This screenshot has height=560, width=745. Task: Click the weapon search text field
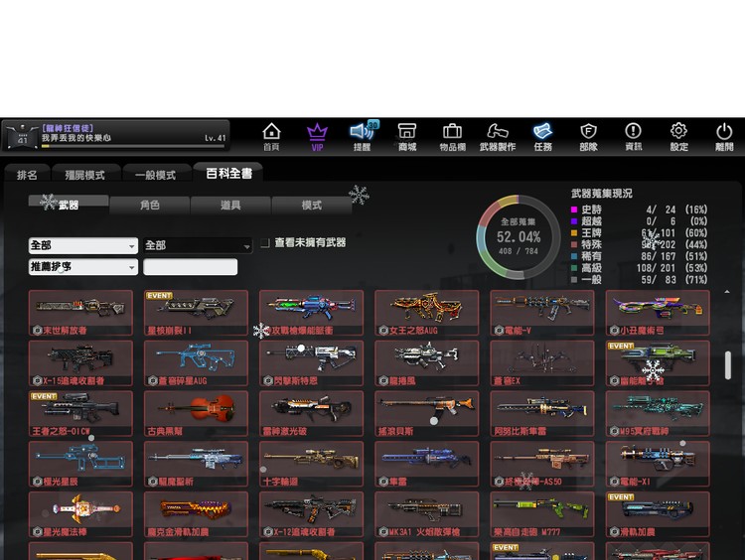point(191,267)
